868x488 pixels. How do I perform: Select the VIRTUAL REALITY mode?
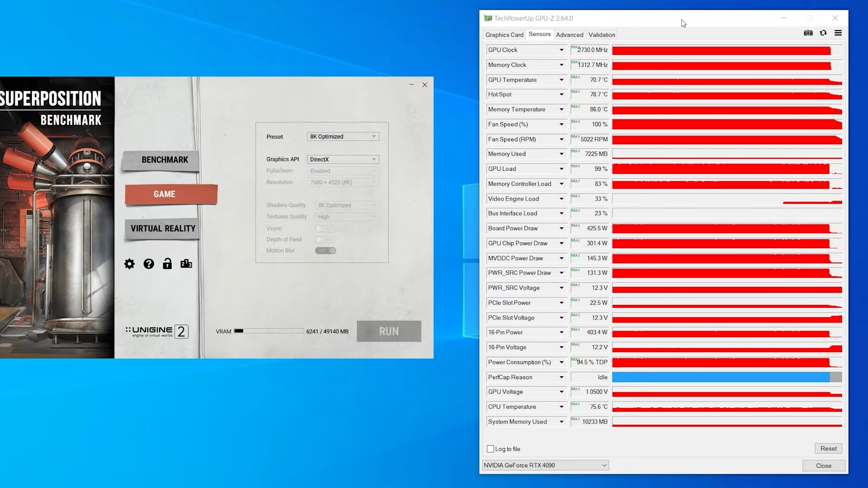(163, 229)
